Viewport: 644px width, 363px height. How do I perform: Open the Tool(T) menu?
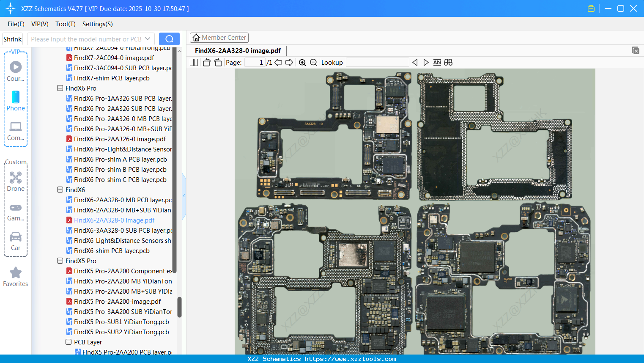[x=65, y=24]
